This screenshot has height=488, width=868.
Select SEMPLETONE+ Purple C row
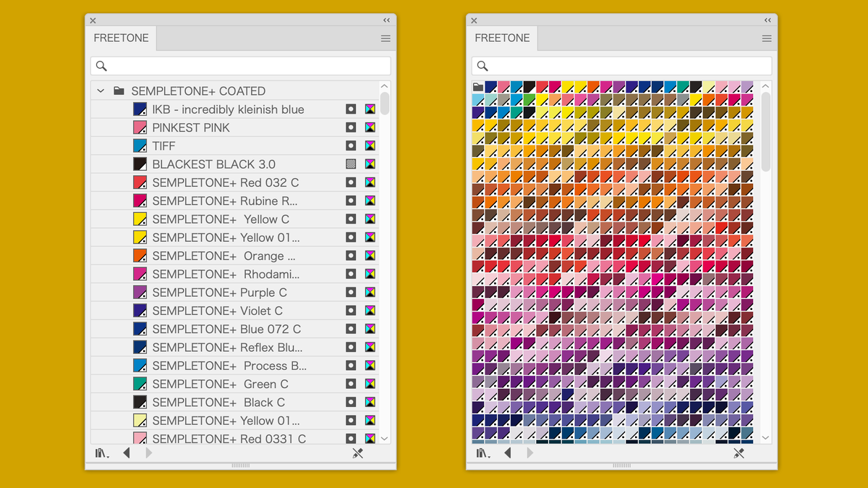click(234, 293)
